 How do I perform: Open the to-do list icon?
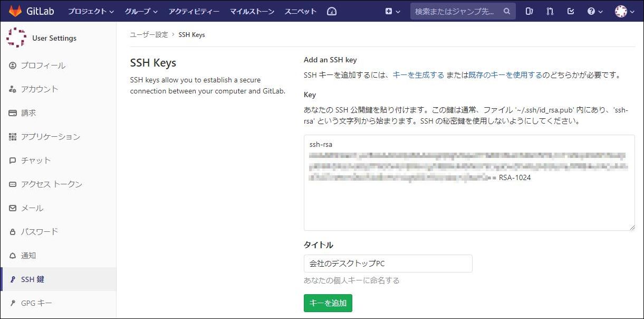[570, 11]
